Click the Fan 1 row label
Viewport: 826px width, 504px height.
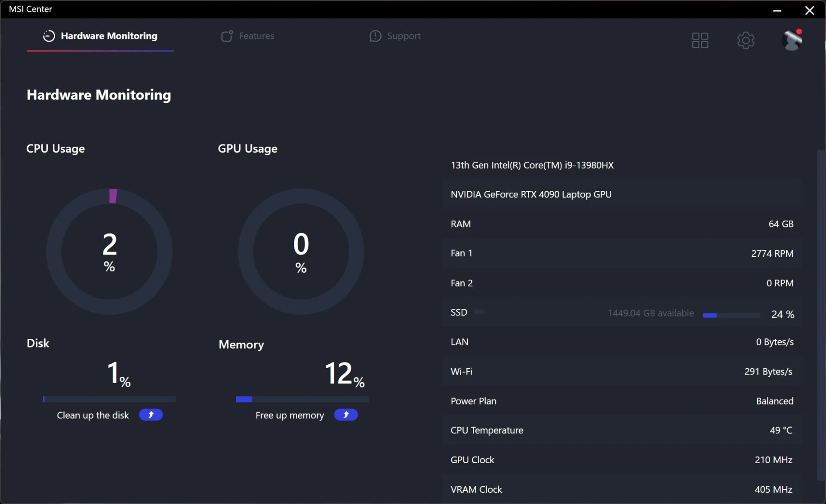coord(461,253)
